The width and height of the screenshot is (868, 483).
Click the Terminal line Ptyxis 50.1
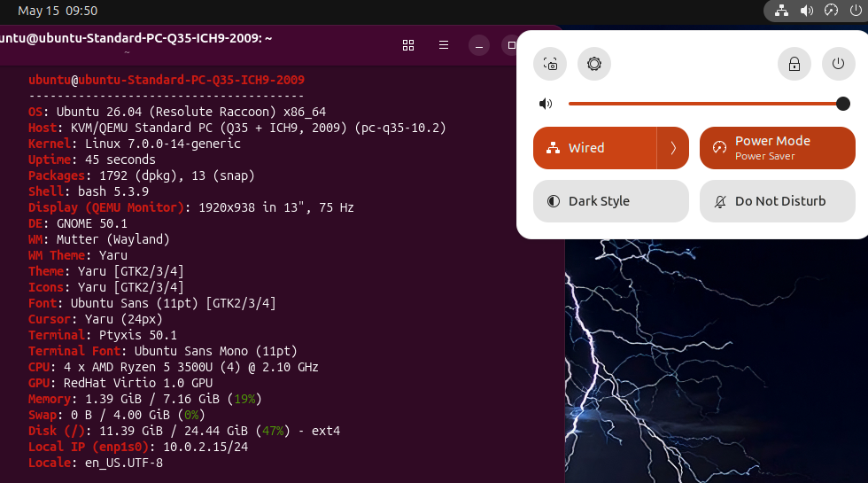tap(103, 336)
